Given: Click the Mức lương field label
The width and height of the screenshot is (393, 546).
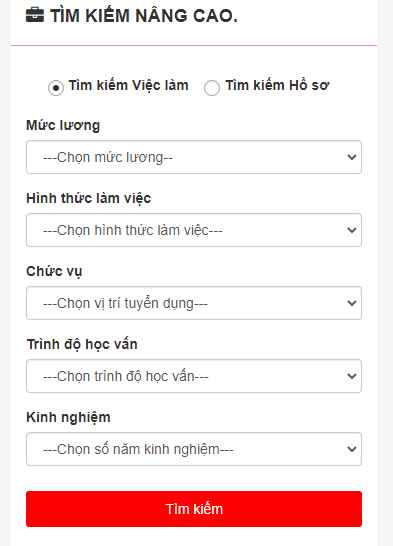Looking at the screenshot, I should point(63,125).
